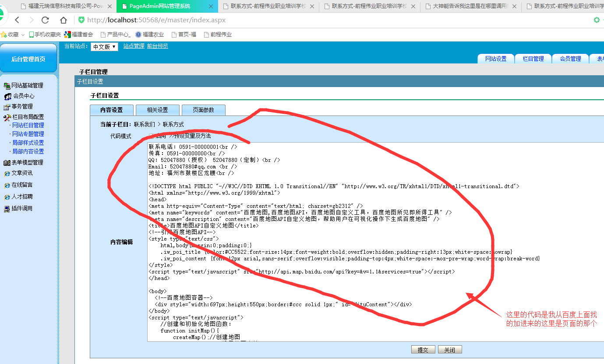604x364 pixels.
Task: Click the 表单模型管理 book icon
Action: pos(7,163)
